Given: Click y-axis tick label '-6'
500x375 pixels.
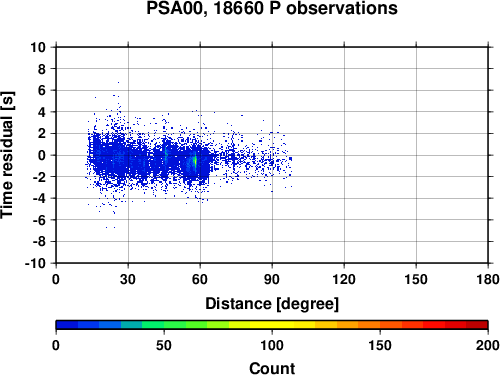Looking at the screenshot, I should click(x=39, y=220).
